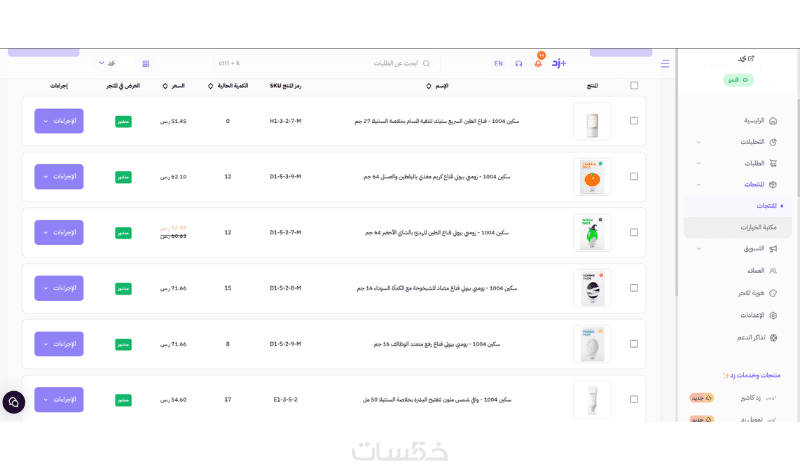This screenshot has height=470, width=800.
Task: Select المنتجات sub-item with purple dot
Action: 738,206
